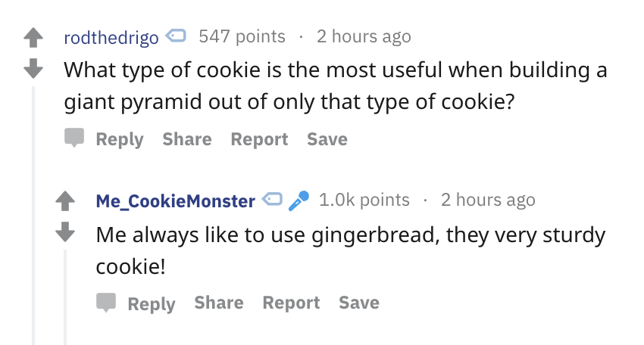Downvote Me_CookieMonster's reply
This screenshot has width=644, height=345.
point(65,232)
